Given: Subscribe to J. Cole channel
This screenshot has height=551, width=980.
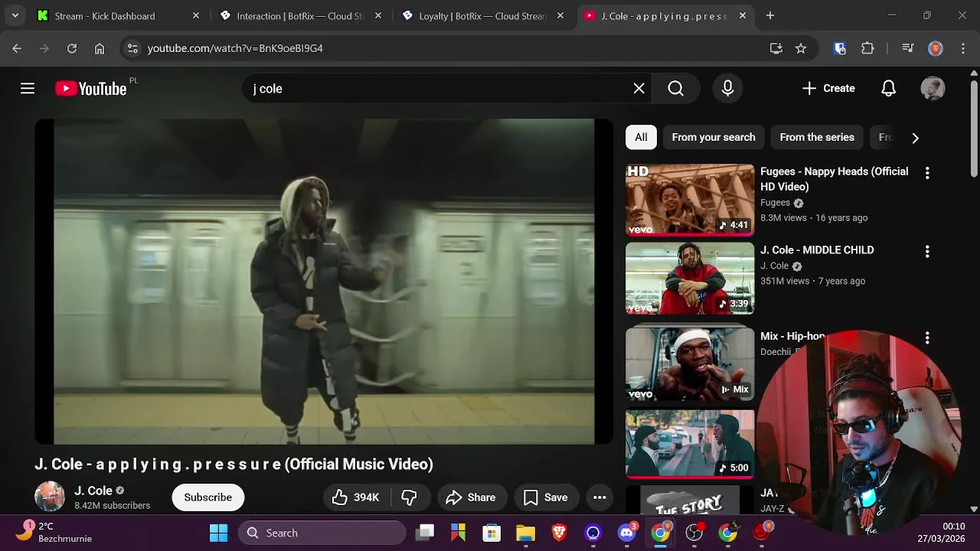Looking at the screenshot, I should click(208, 497).
